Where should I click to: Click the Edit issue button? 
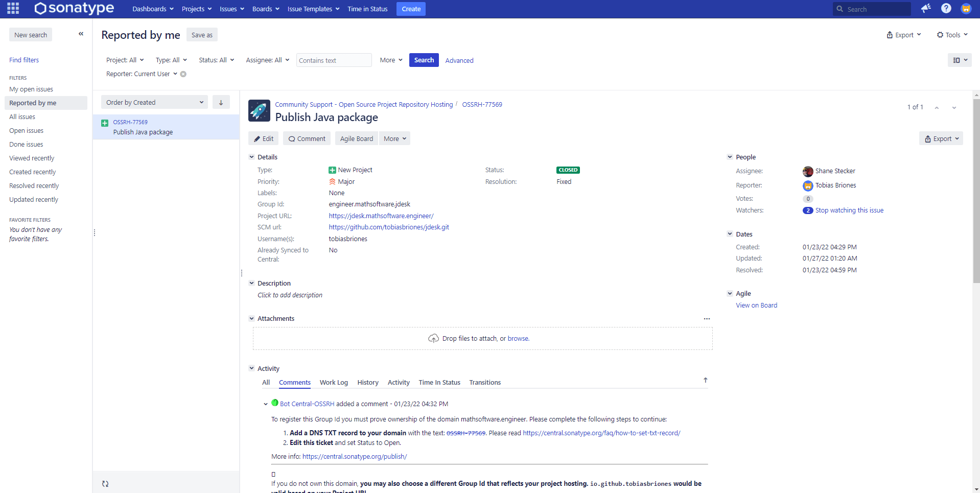pos(264,138)
